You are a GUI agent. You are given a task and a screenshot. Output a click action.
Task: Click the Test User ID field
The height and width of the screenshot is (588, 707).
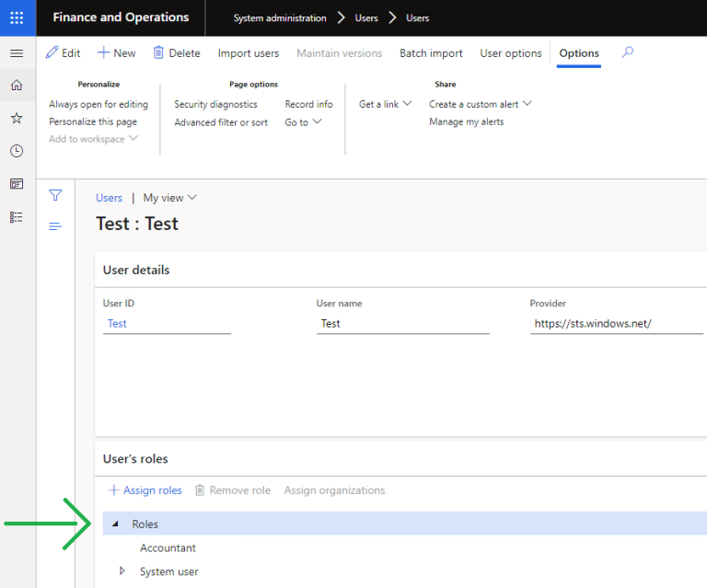click(x=167, y=324)
